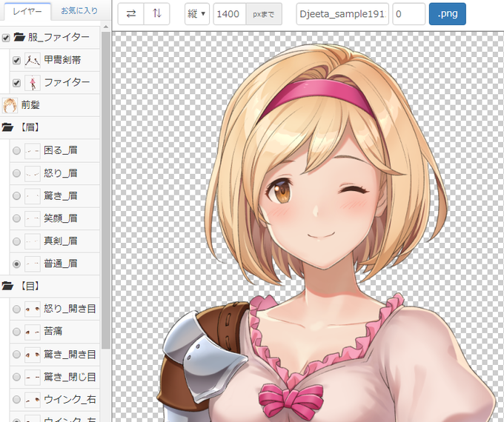Click the 普通_眉 layer thumbnail
The image size is (504, 422).
(33, 264)
